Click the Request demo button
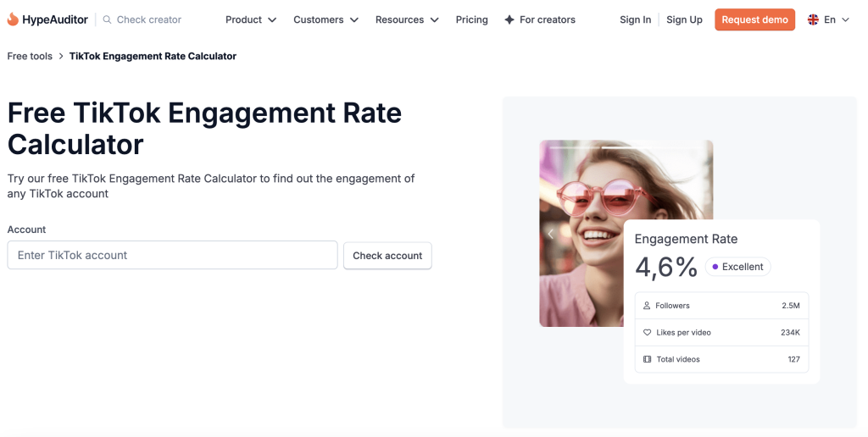 [x=754, y=20]
